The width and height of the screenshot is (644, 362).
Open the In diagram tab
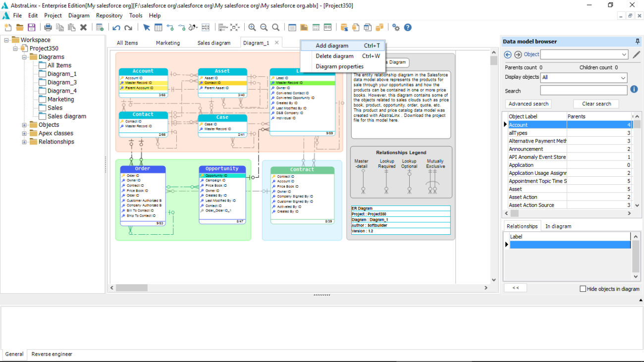coord(558,226)
